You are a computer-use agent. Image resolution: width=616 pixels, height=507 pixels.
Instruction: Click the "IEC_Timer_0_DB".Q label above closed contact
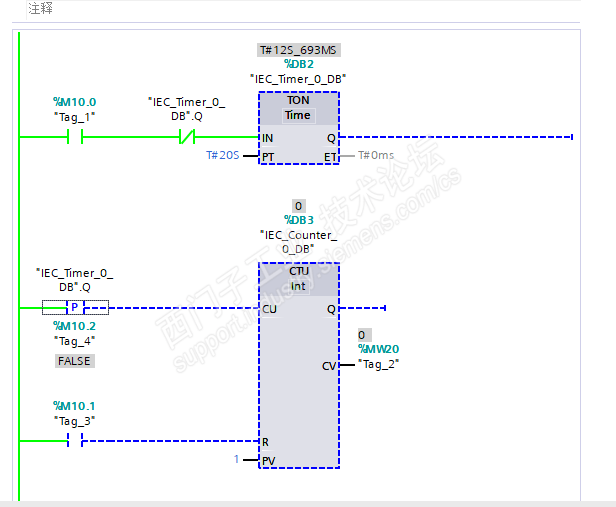[x=187, y=109]
